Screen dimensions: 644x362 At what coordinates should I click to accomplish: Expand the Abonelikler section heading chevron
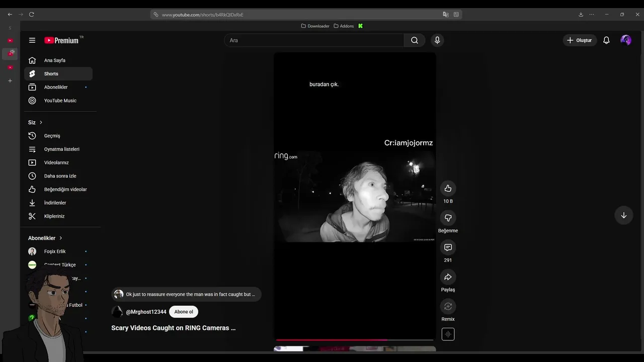(x=60, y=238)
